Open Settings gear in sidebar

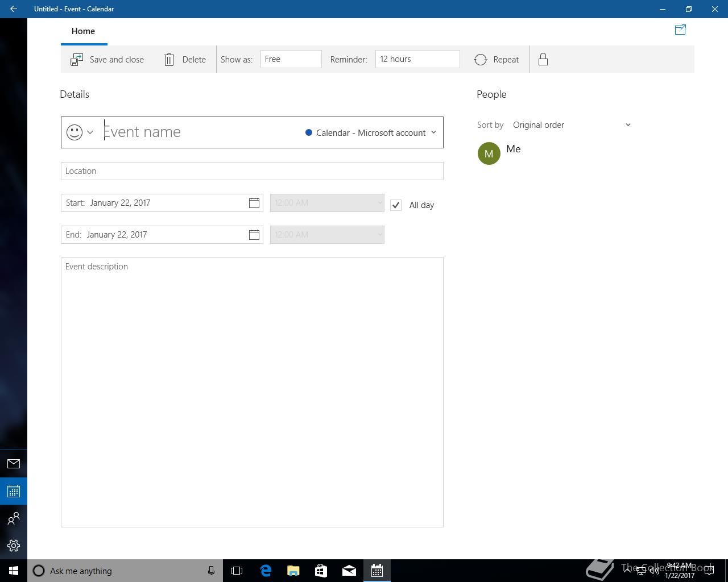[x=14, y=546]
